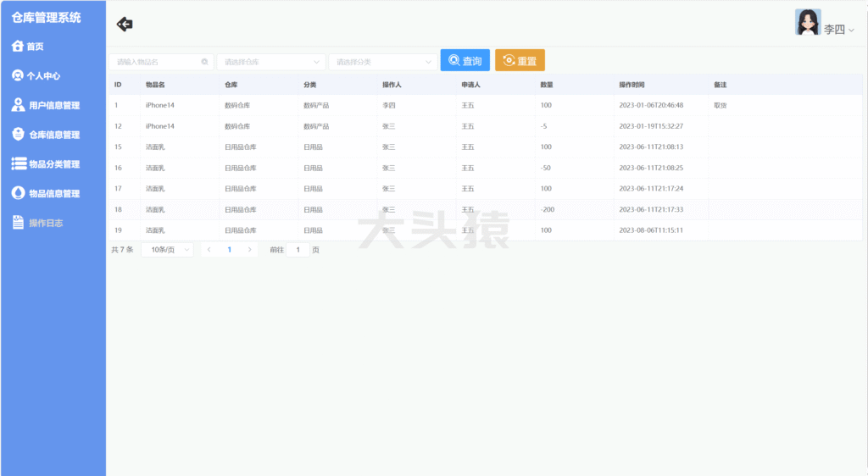Open the 10条/页 page size dropdown
Viewport: 868px width, 476px height.
[167, 250]
